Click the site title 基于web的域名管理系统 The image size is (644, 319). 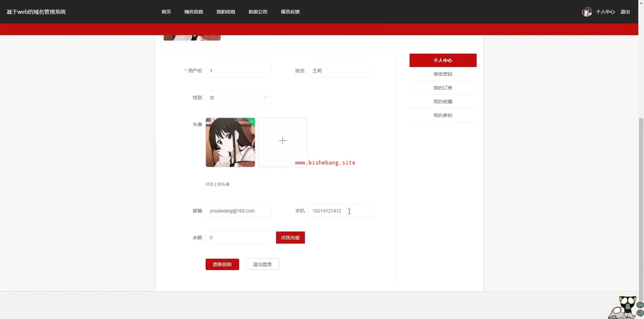coord(36,12)
